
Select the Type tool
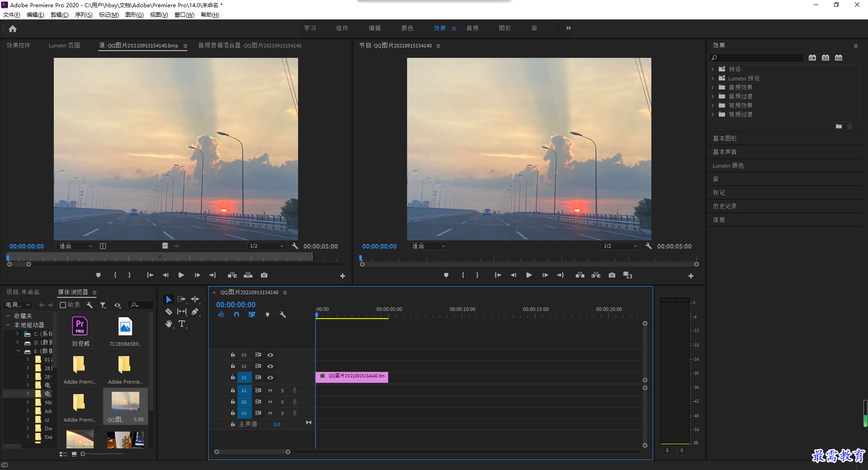click(182, 324)
